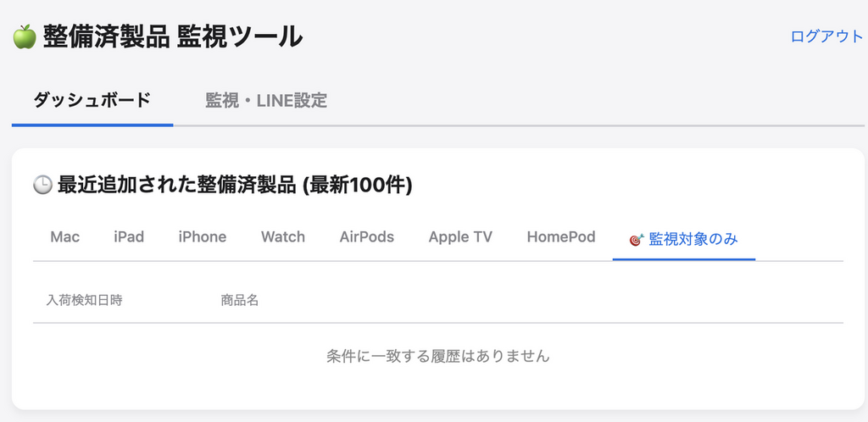This screenshot has width=868, height=422.
Task: Log out using the ログアウト link
Action: pyautogui.click(x=826, y=36)
